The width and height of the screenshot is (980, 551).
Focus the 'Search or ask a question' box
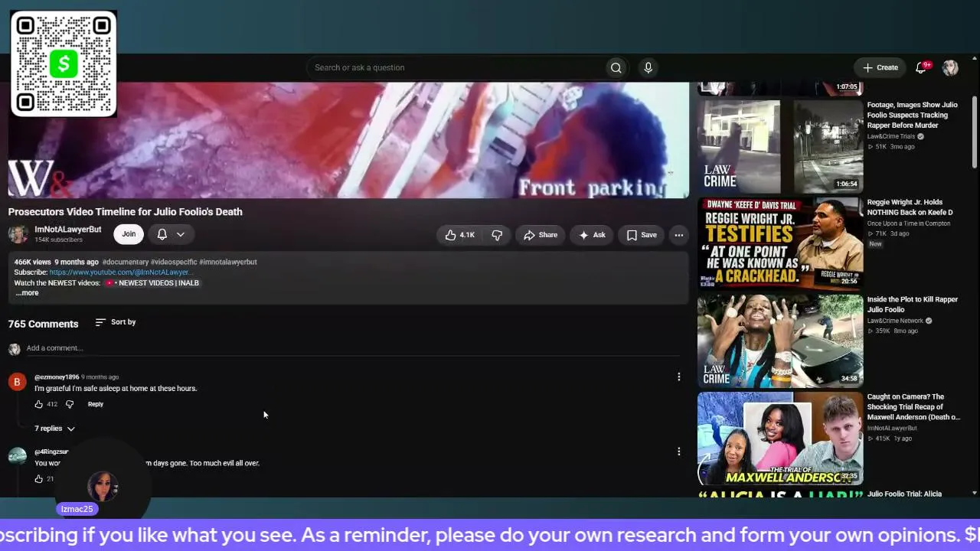coord(455,67)
